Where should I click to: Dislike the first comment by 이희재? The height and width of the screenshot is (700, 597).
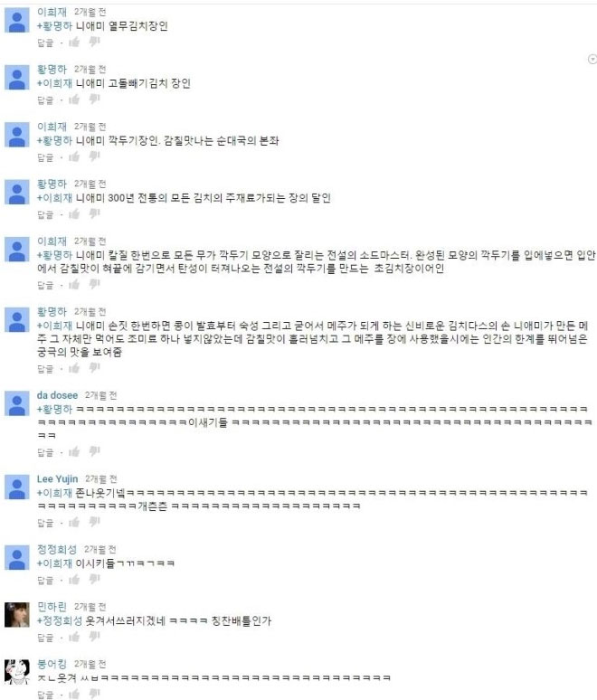tap(94, 42)
